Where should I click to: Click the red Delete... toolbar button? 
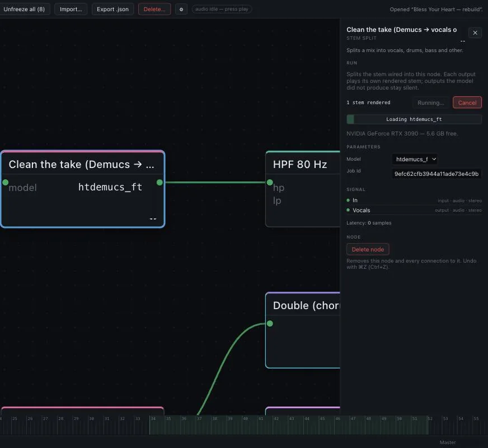click(154, 10)
